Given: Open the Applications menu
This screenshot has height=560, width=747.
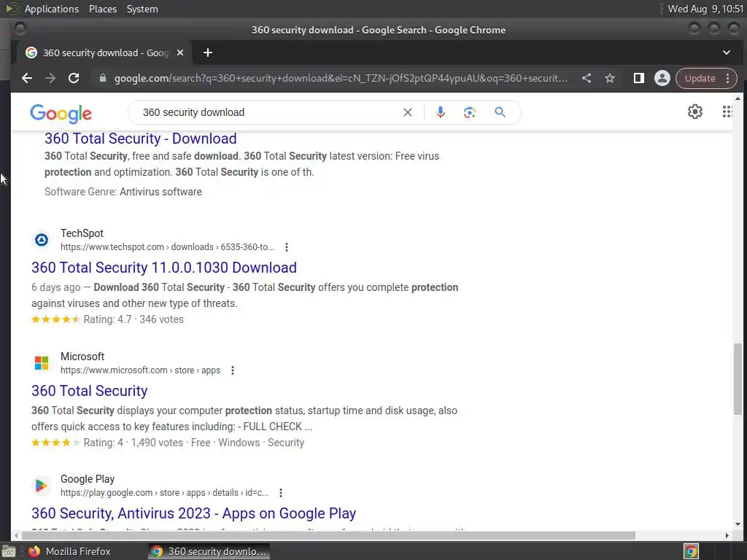Looking at the screenshot, I should click(52, 9).
